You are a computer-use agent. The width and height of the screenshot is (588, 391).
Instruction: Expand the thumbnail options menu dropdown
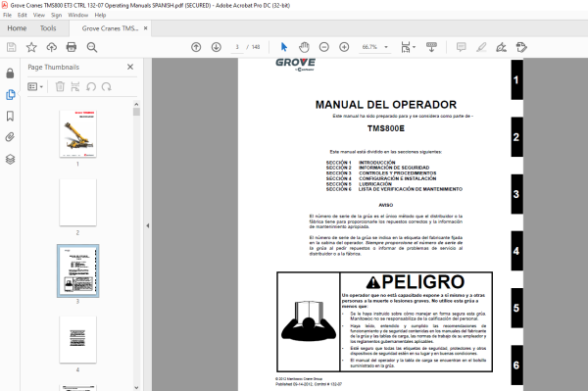pos(35,87)
